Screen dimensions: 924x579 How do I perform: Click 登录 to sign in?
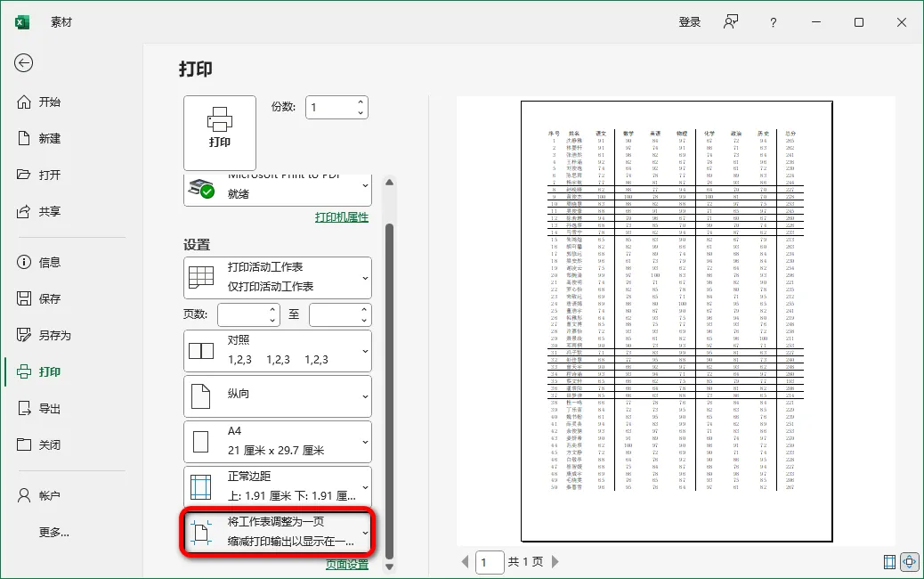pyautogui.click(x=690, y=22)
